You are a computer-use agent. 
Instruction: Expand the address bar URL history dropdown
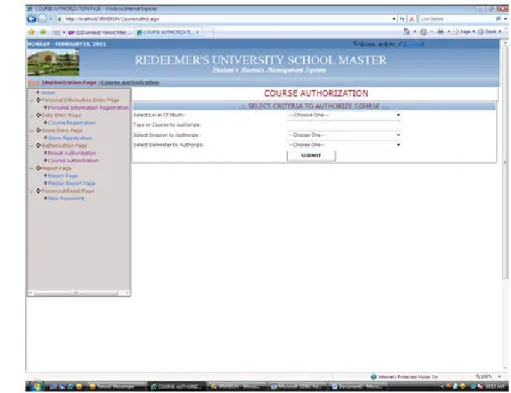coord(394,19)
